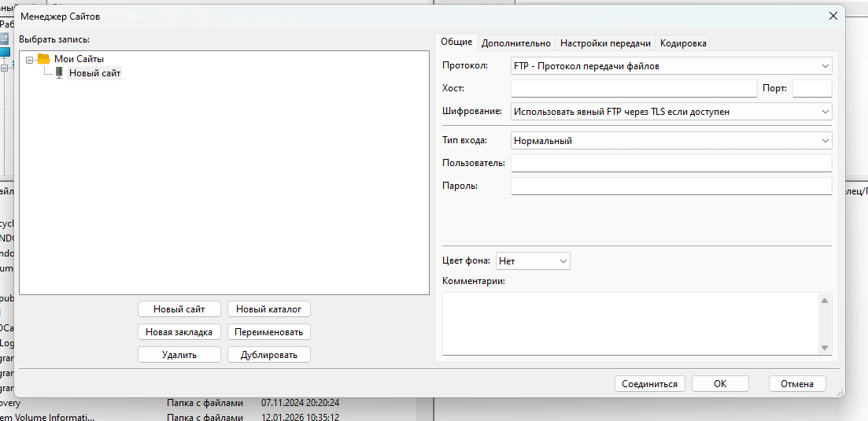The image size is (868, 421).
Task: Click the Соединиться button
Action: (649, 383)
